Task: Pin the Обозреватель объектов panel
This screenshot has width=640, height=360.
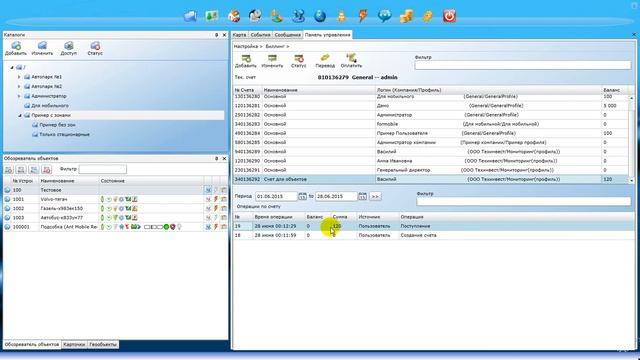Action: (216, 158)
